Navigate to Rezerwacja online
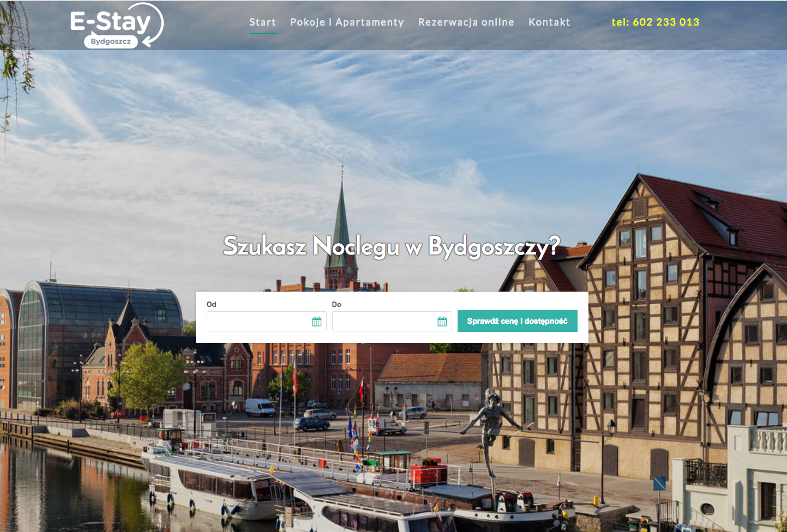 tap(466, 22)
